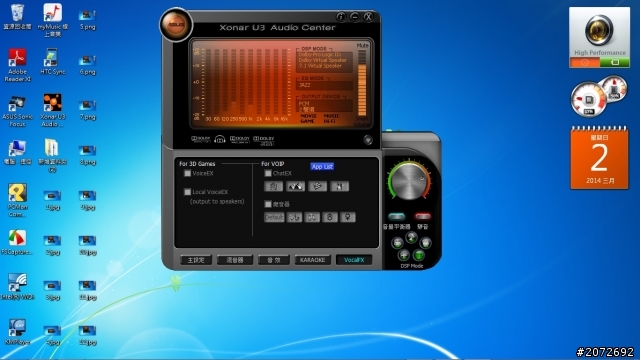Image resolution: width=640 pixels, height=360 pixels.
Task: Click the ASUS logo orb in Audio Center
Action: pos(176,24)
